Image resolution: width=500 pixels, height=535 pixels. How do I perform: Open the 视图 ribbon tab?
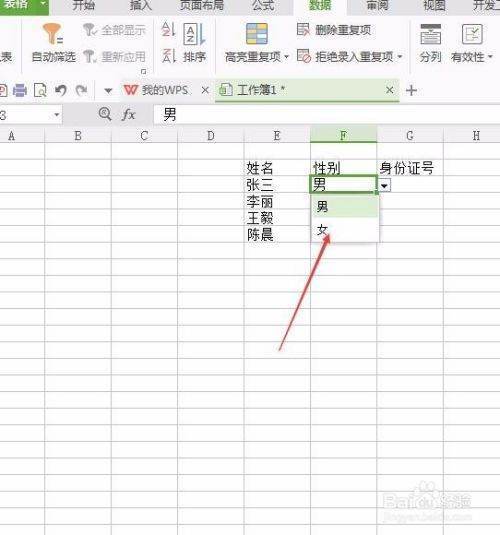tap(434, 5)
